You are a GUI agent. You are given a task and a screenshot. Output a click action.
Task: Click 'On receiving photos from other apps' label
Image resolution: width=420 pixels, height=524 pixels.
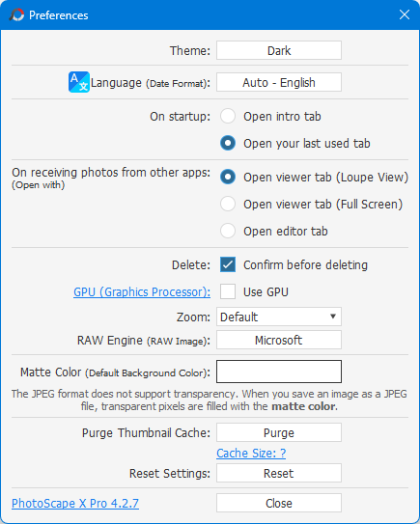pos(111,173)
